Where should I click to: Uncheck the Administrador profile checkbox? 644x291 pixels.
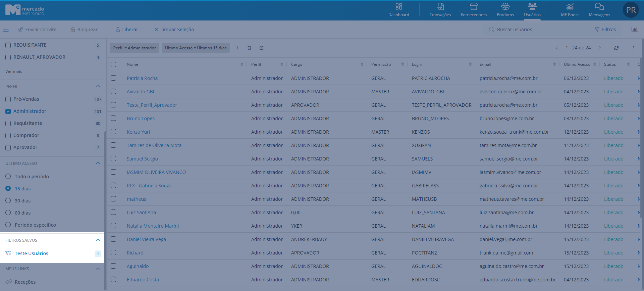point(8,111)
